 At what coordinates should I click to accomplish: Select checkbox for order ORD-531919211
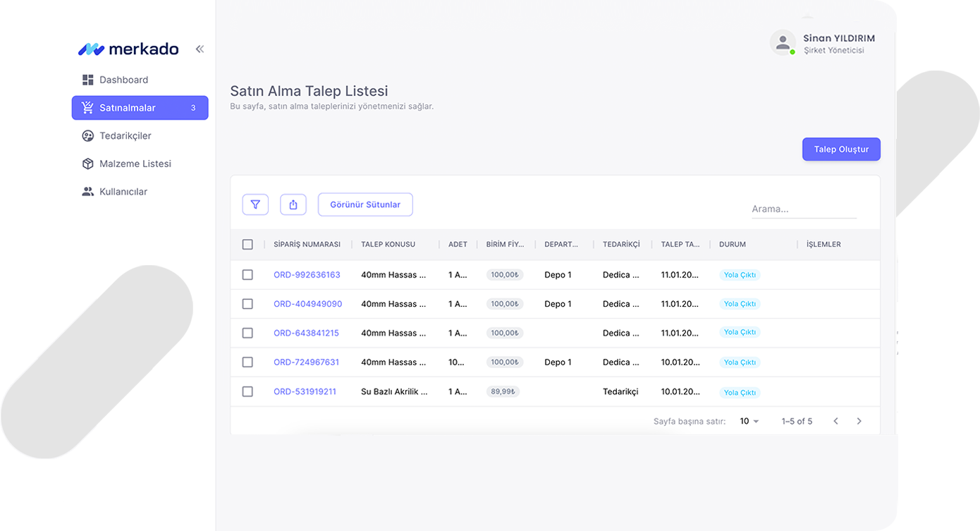pyautogui.click(x=247, y=391)
